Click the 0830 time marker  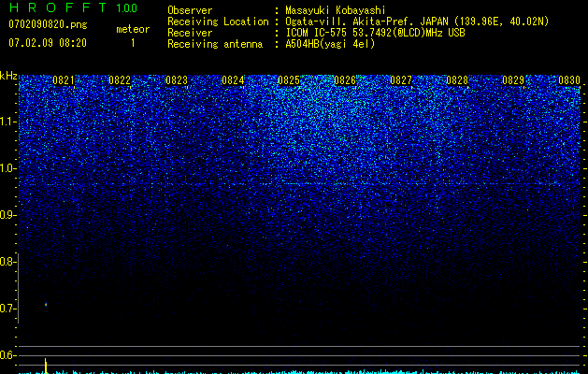click(x=569, y=80)
